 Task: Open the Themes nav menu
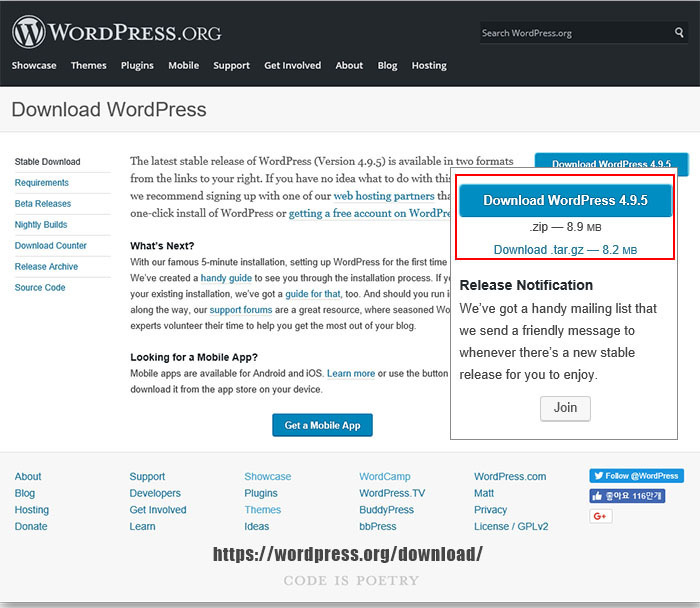(x=88, y=65)
